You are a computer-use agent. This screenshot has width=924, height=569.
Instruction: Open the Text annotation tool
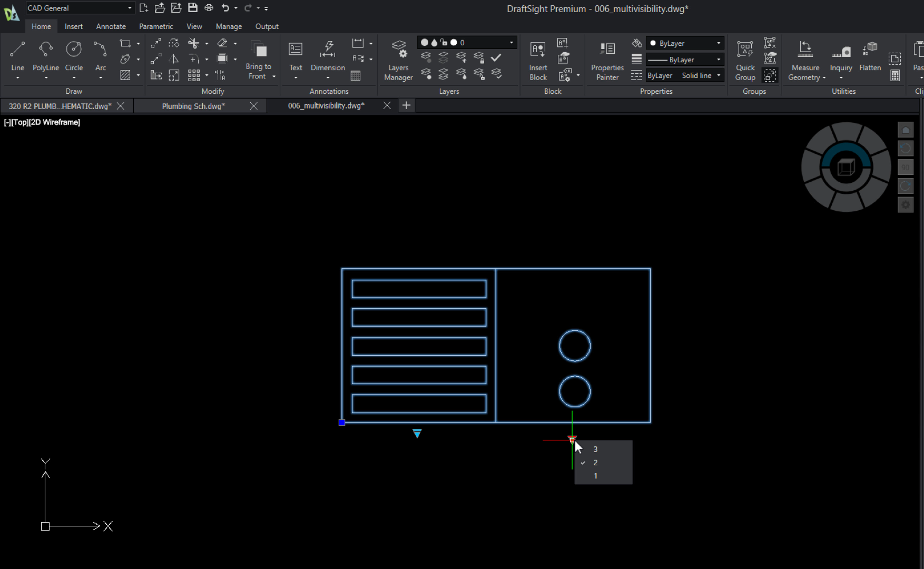coord(296,55)
